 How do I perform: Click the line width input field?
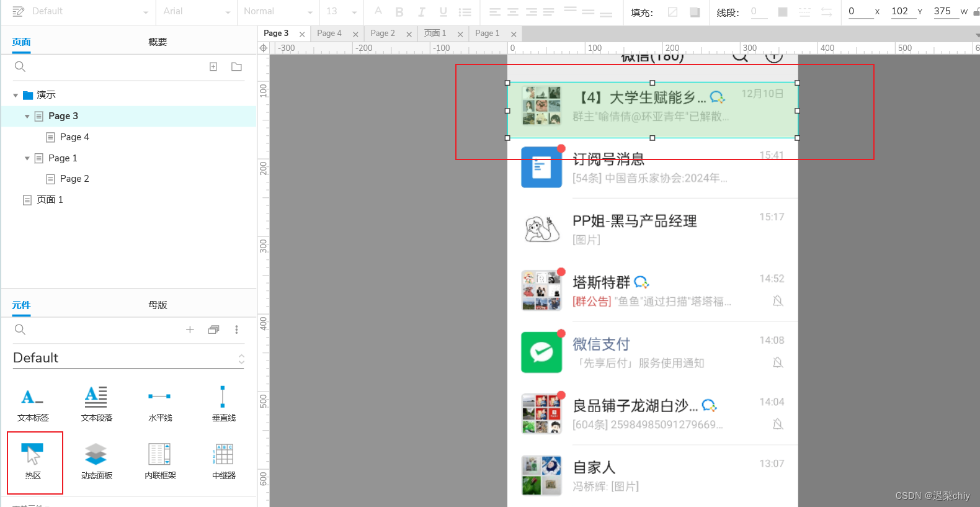tap(759, 11)
